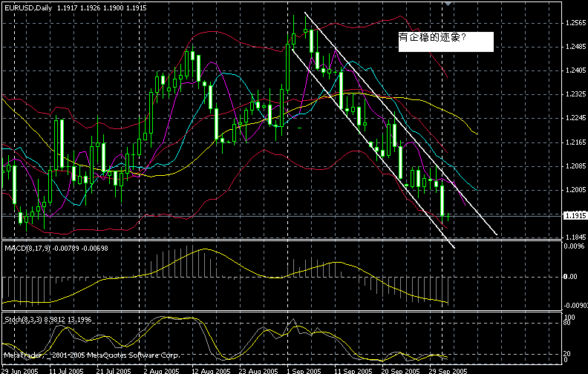The image size is (588, 374).
Task: Click the 21 Jul 2005 date label
Action: click(114, 371)
